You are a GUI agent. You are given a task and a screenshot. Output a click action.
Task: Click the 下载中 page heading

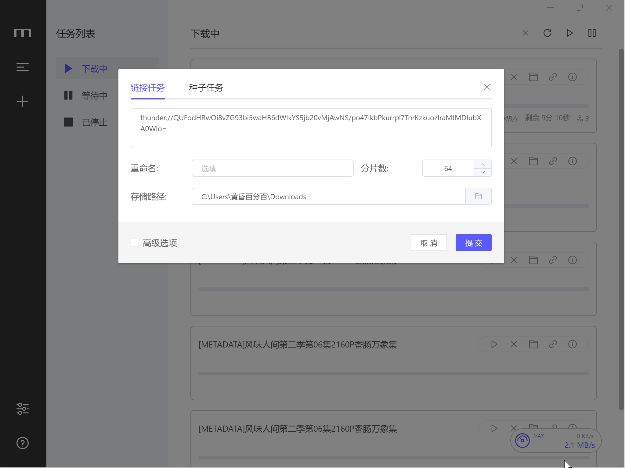pyautogui.click(x=205, y=33)
